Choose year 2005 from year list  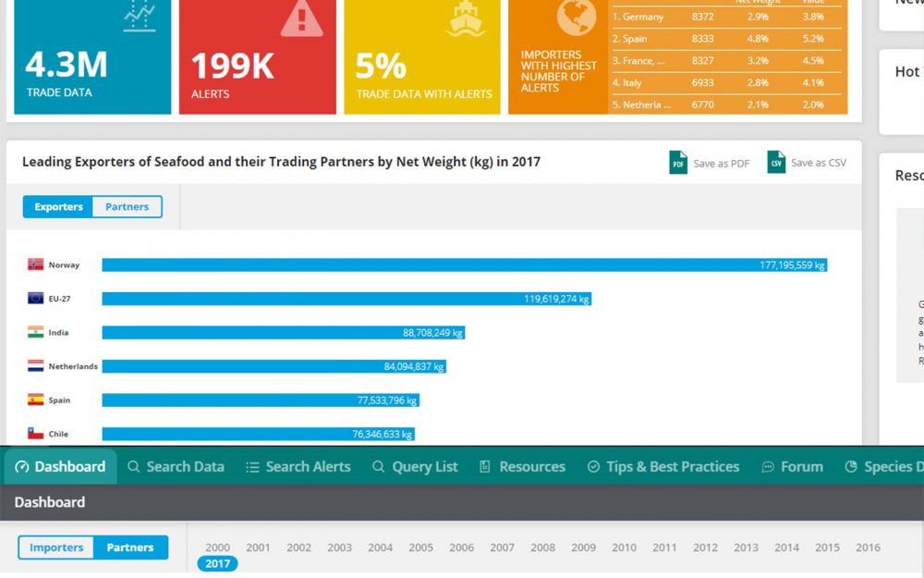pyautogui.click(x=420, y=547)
